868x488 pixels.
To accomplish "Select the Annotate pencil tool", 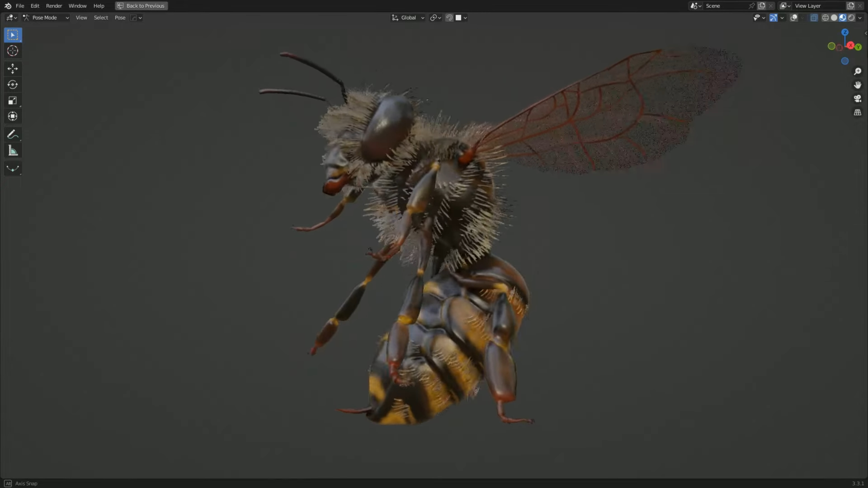I will (x=13, y=135).
